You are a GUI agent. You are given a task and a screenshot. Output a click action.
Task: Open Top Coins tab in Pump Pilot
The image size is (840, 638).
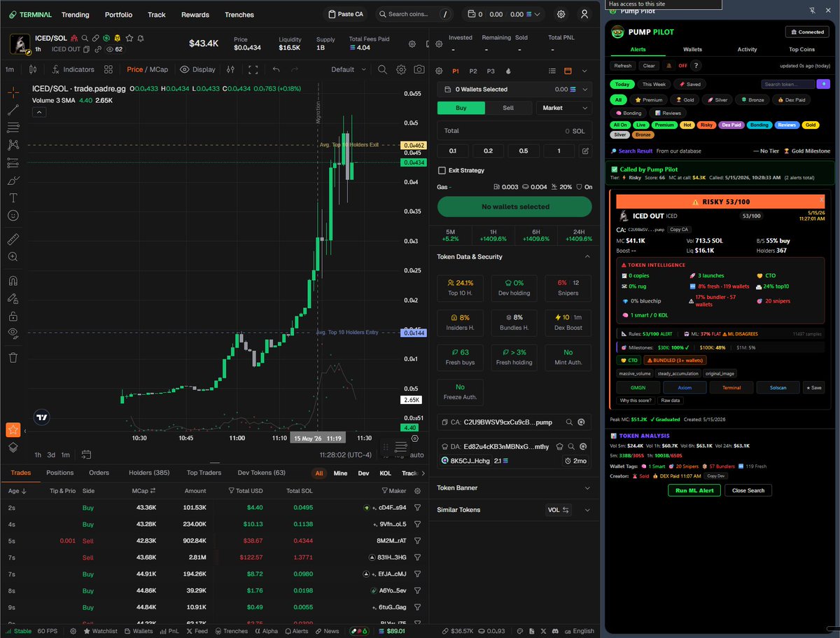pyautogui.click(x=802, y=50)
